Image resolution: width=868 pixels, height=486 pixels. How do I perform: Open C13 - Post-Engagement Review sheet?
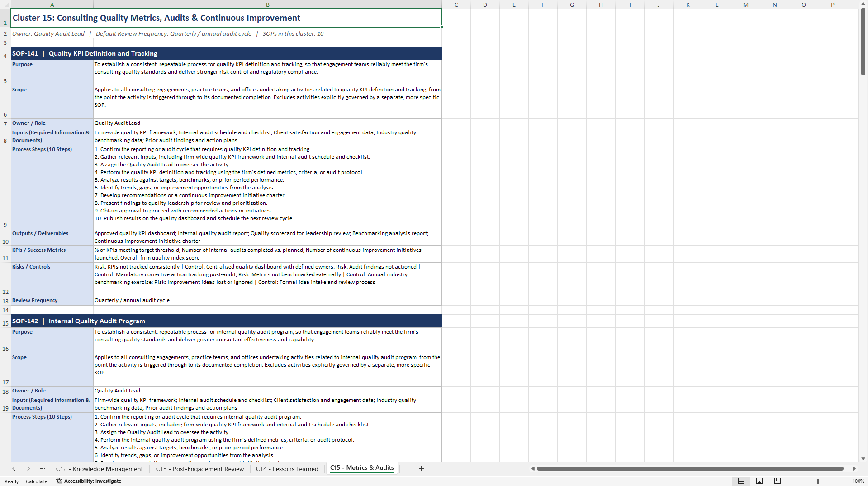pyautogui.click(x=200, y=469)
